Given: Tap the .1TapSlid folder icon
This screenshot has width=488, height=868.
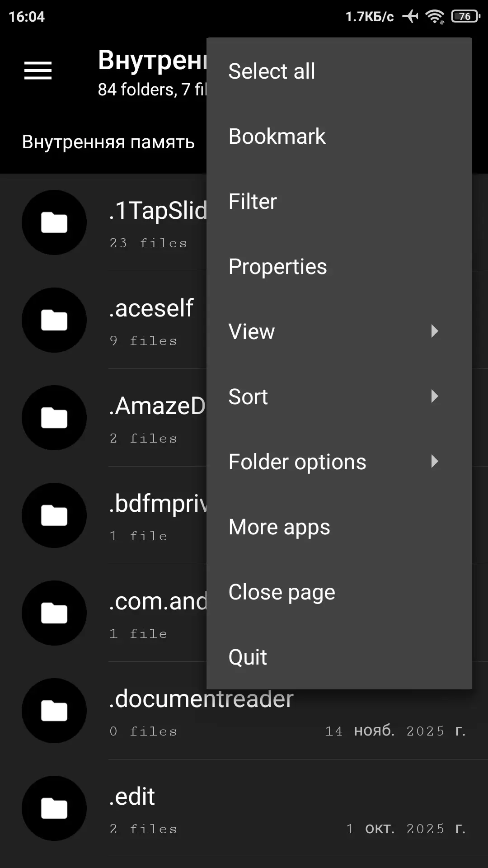Looking at the screenshot, I should 54,222.
